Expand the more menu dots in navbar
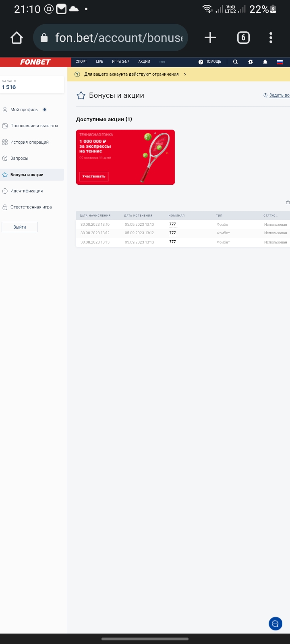Image resolution: width=290 pixels, height=644 pixels. [x=162, y=62]
